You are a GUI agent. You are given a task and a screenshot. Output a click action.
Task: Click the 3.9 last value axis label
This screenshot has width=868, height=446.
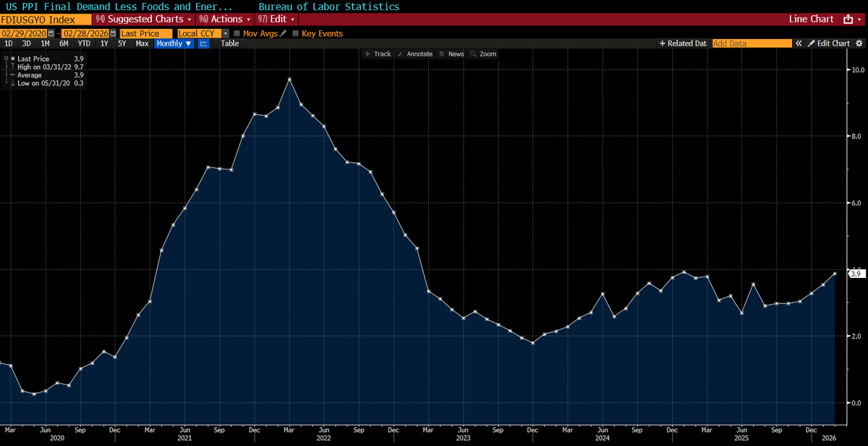pos(856,273)
